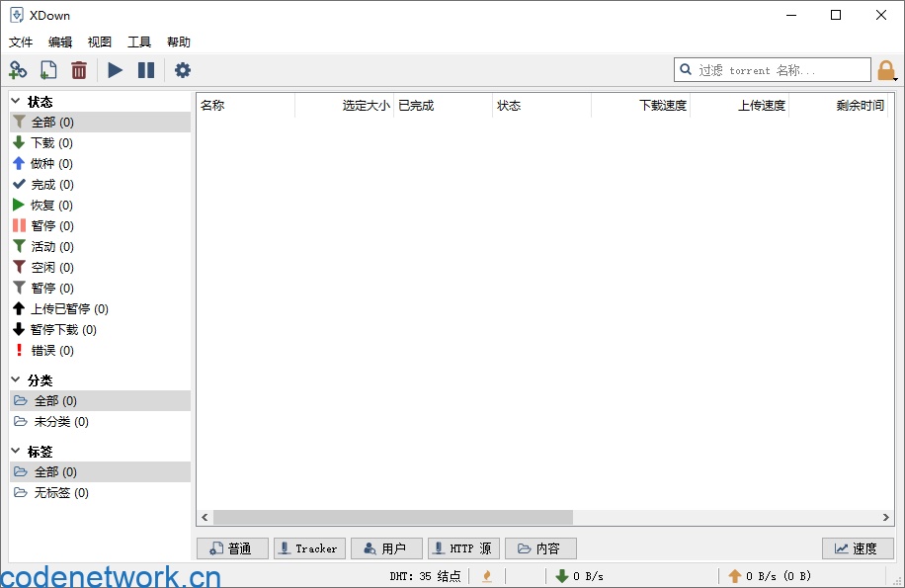Click the add torrent file icon

[x=48, y=70]
